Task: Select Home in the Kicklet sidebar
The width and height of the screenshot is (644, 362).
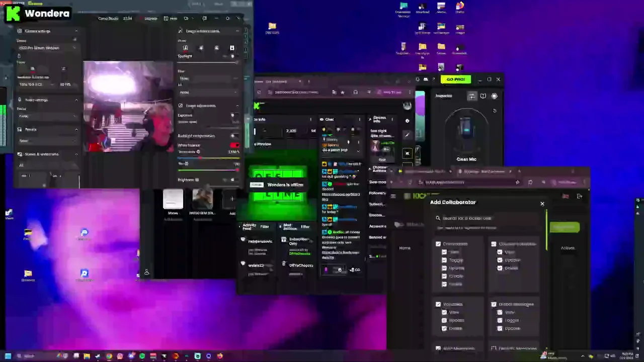Action: (405, 248)
